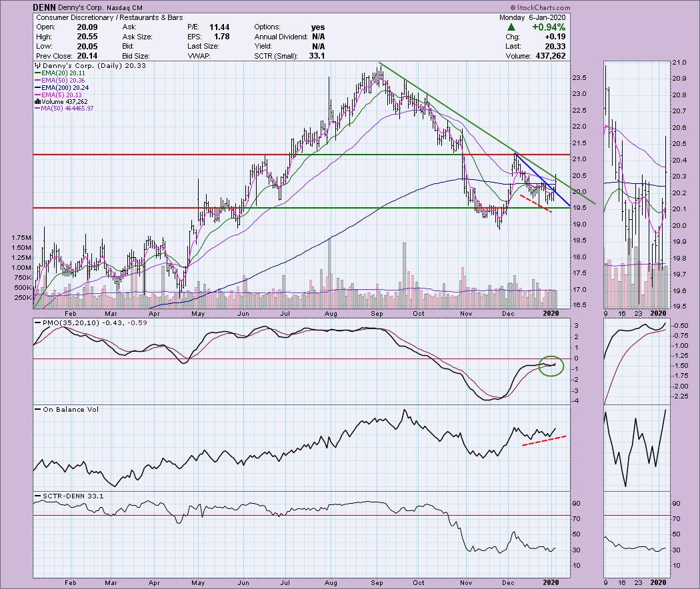
Task: Click the Volume value 437,262 in header
Action: 550,56
